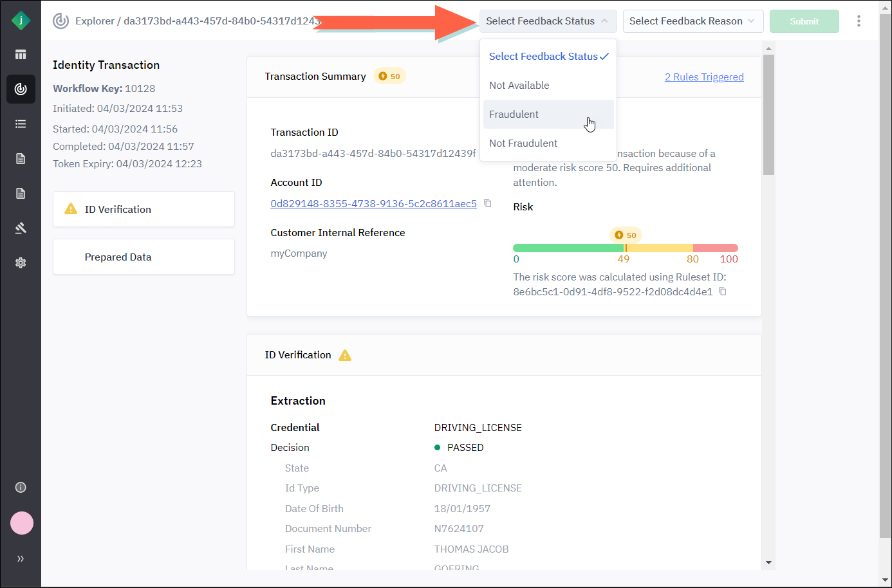The image size is (892, 588).
Task: Open the Select Feedback Reason dropdown
Action: coord(692,21)
